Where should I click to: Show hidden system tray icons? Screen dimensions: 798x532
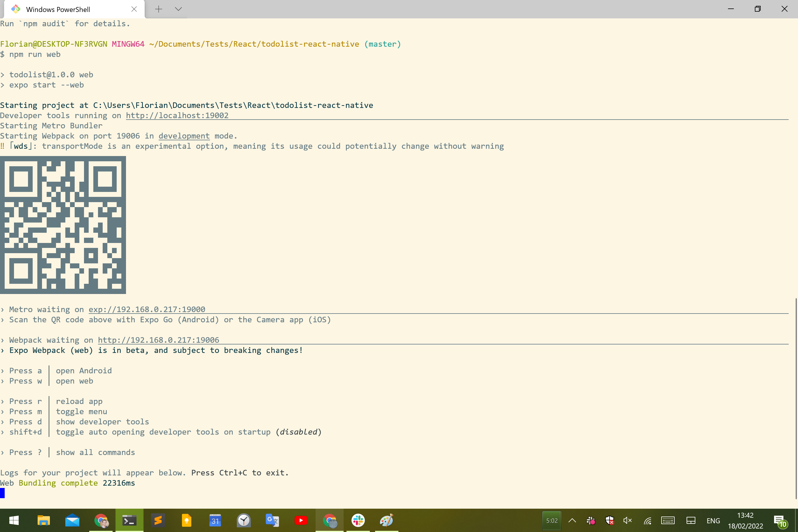[572, 520]
